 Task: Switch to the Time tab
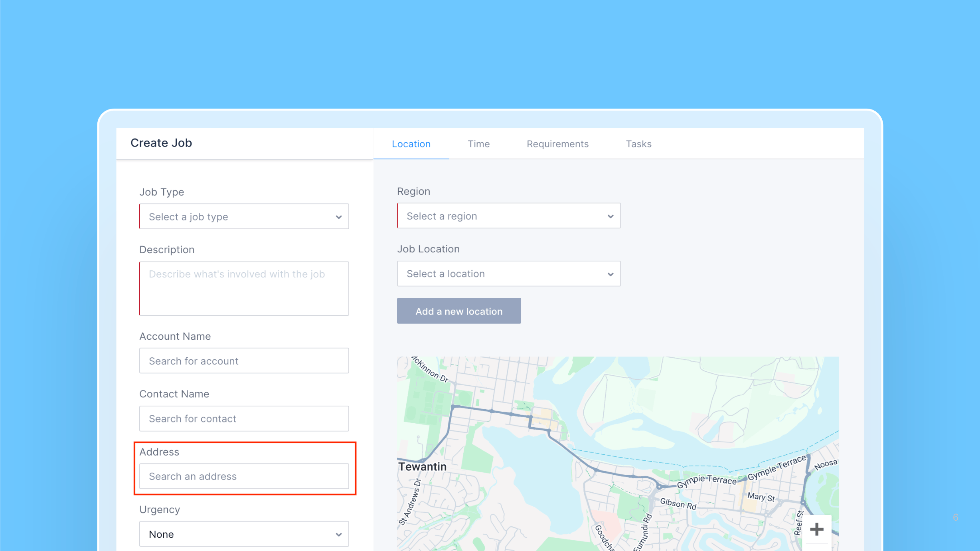coord(478,144)
